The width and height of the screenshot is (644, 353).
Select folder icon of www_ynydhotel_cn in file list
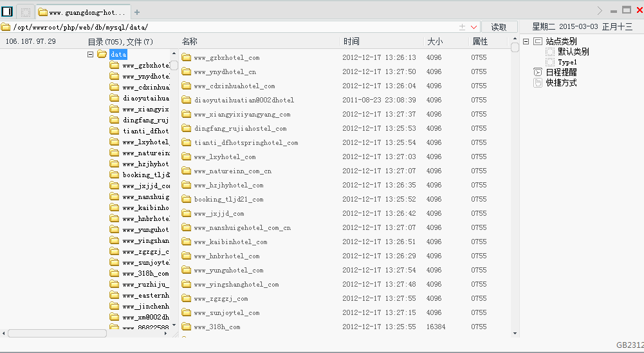[187, 72]
